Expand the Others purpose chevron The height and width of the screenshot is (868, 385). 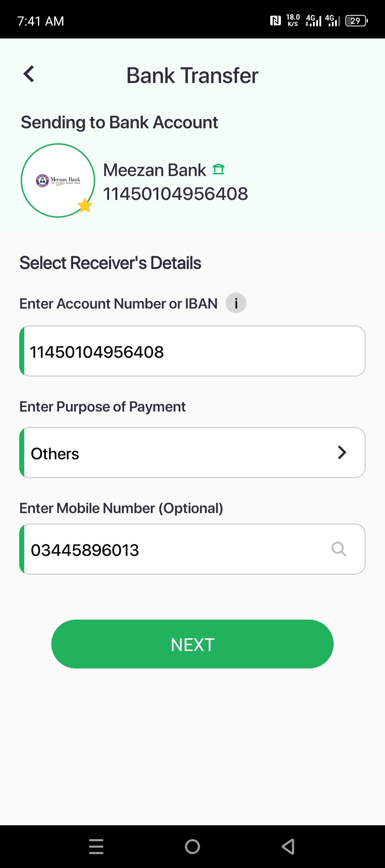(x=342, y=453)
